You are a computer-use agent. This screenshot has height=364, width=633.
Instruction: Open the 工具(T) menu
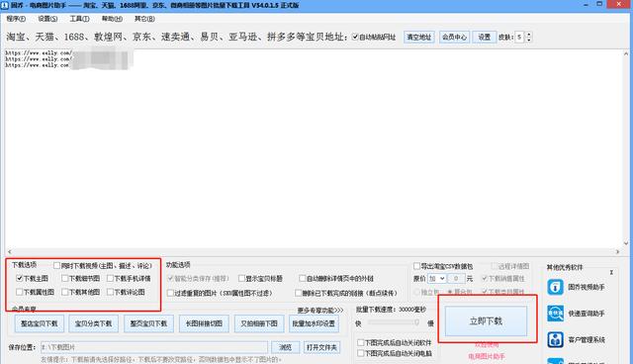click(79, 19)
